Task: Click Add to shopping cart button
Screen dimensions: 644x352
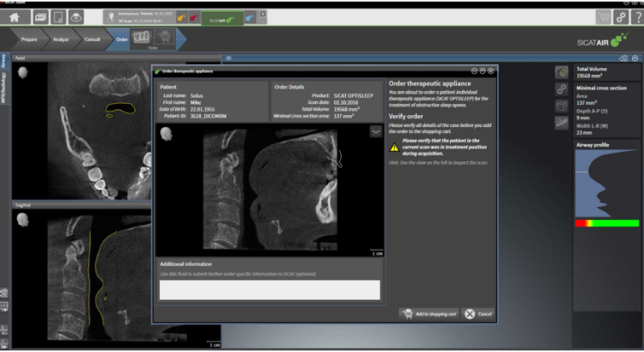Action: [428, 314]
